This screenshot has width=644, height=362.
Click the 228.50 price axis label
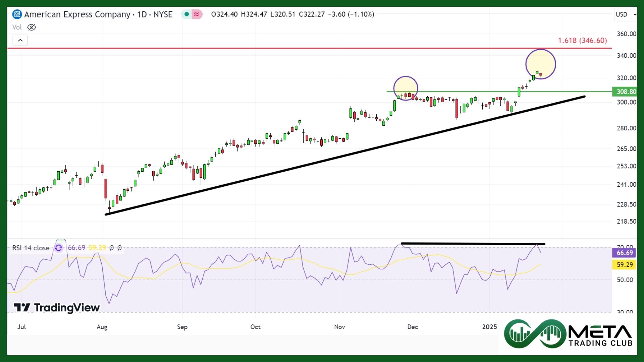coord(626,204)
